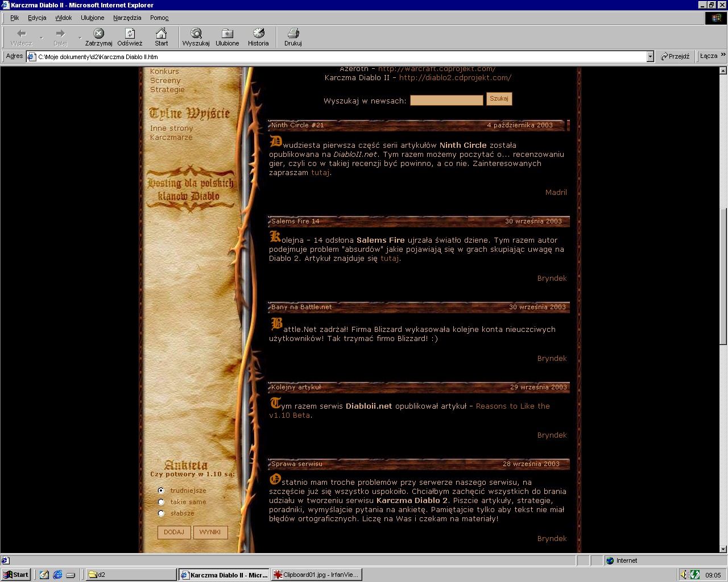Open the Wyszukaj search toolbar icon
Viewport: 728px width, 582px height.
tap(196, 34)
